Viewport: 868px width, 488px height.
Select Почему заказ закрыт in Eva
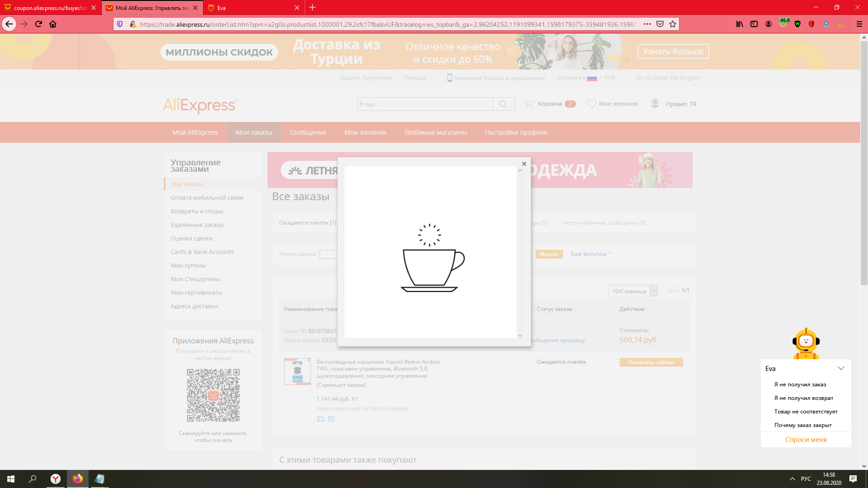pyautogui.click(x=803, y=425)
